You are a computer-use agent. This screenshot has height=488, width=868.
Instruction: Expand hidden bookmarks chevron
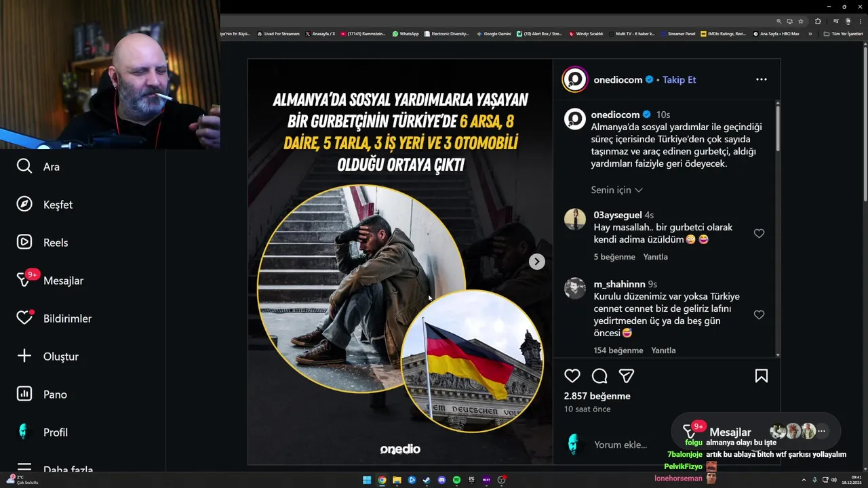pos(810,34)
